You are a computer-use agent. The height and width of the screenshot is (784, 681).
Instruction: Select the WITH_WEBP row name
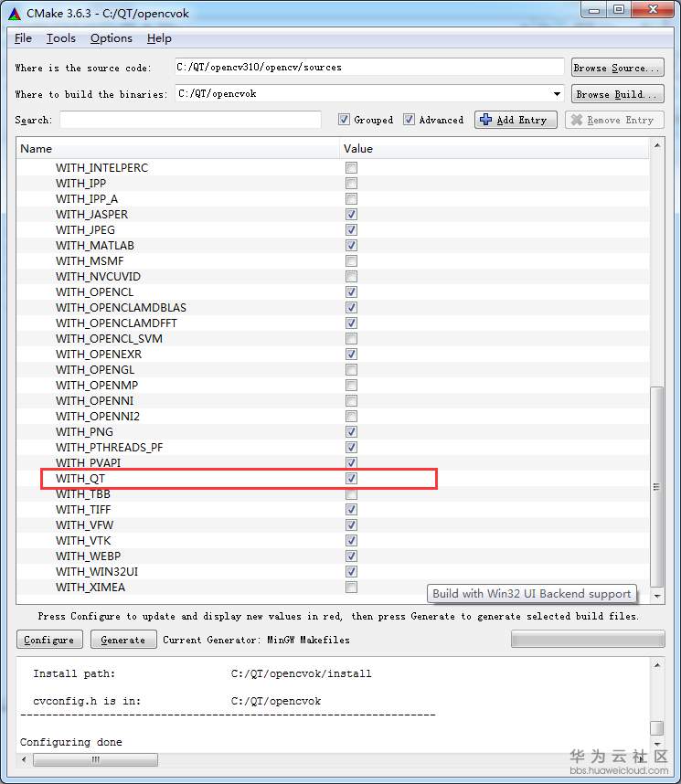[88, 556]
